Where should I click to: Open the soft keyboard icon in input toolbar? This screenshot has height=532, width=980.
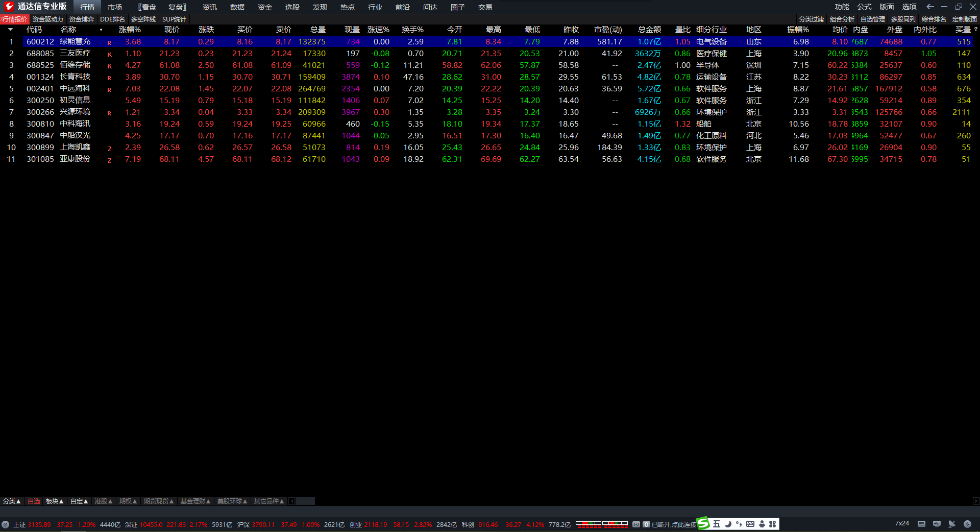click(750, 524)
